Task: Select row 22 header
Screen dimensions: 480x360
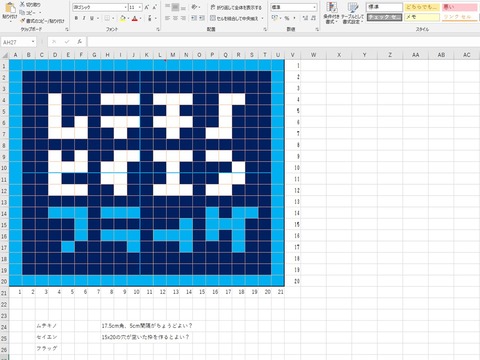Action: click(4, 304)
